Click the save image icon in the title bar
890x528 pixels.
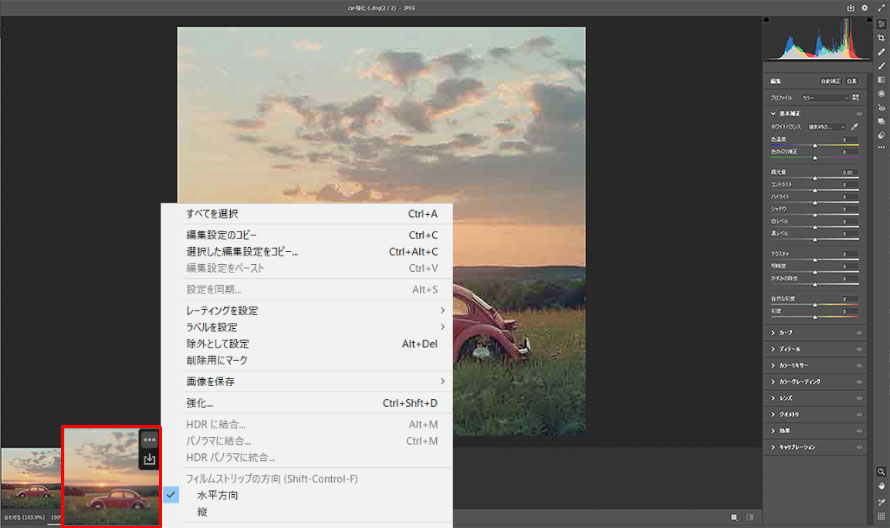[850, 8]
